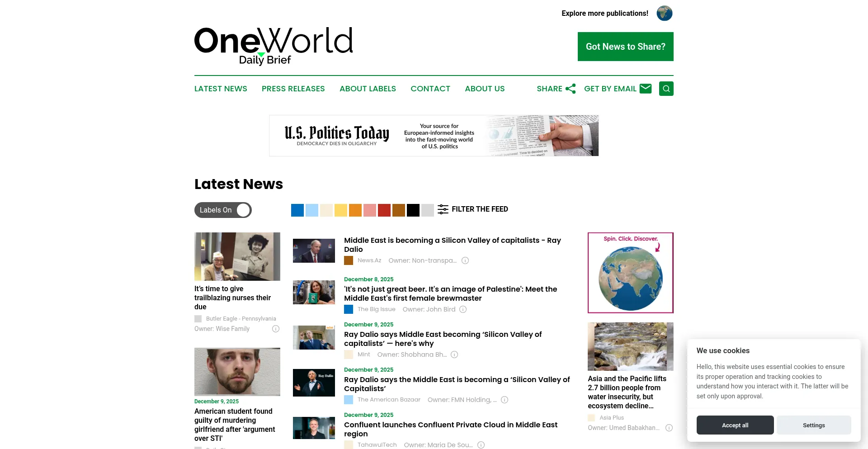Click TahawulTech source name
The image size is (868, 449).
click(x=377, y=445)
